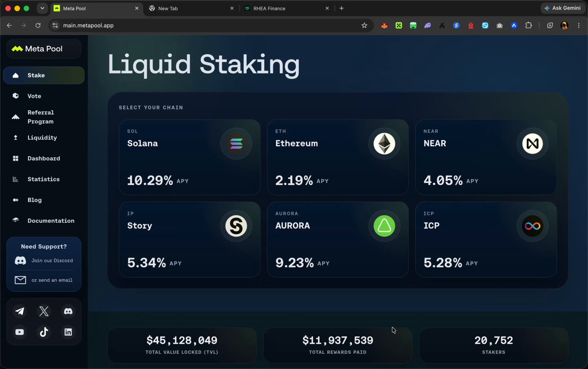Open Documentation from the sidebar
This screenshot has height=369, width=588.
[44, 221]
